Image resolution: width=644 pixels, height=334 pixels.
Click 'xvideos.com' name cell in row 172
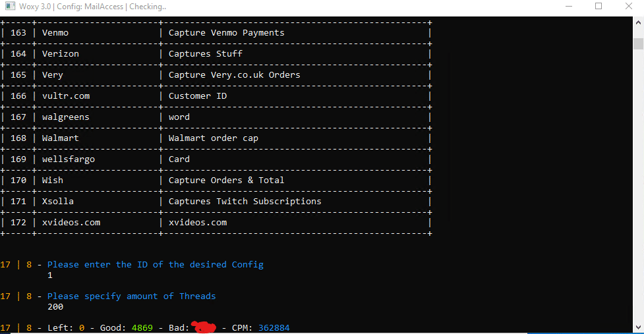point(71,223)
